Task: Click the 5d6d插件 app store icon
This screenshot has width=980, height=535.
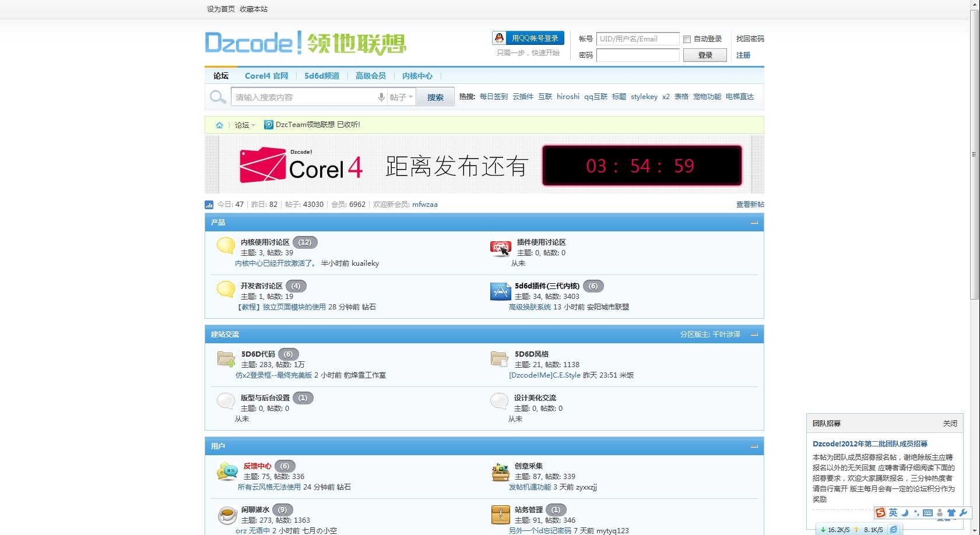Action: [x=501, y=291]
